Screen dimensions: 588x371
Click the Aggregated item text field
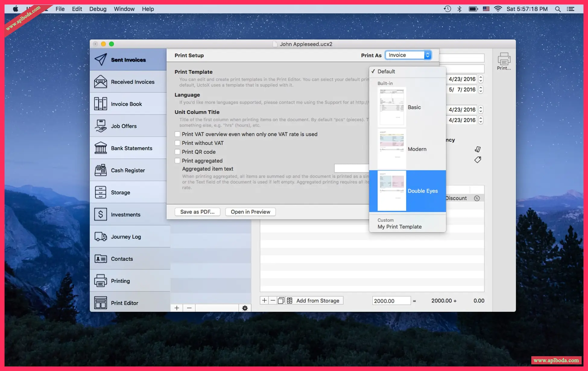pyautogui.click(x=352, y=168)
